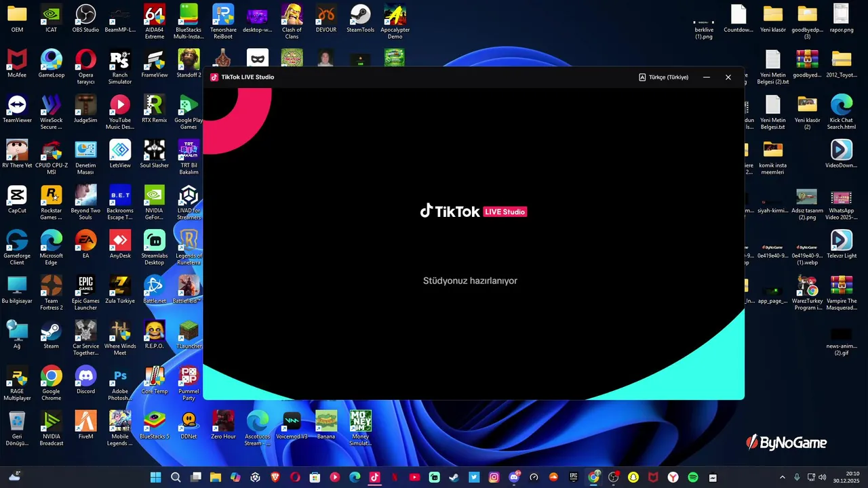Screen dimensions: 868x488
Task: Launch Ranch Simulator shortcut
Action: point(120,67)
